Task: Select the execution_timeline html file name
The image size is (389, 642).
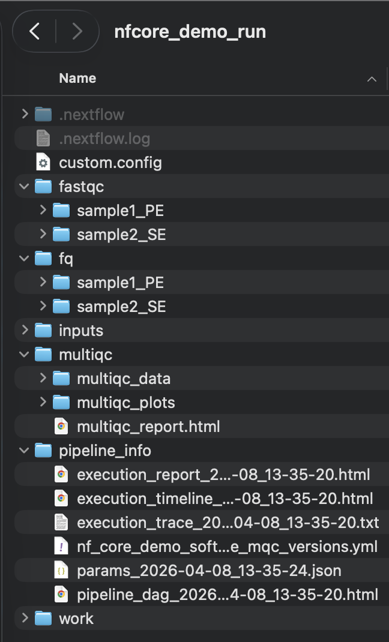Action: (x=225, y=499)
